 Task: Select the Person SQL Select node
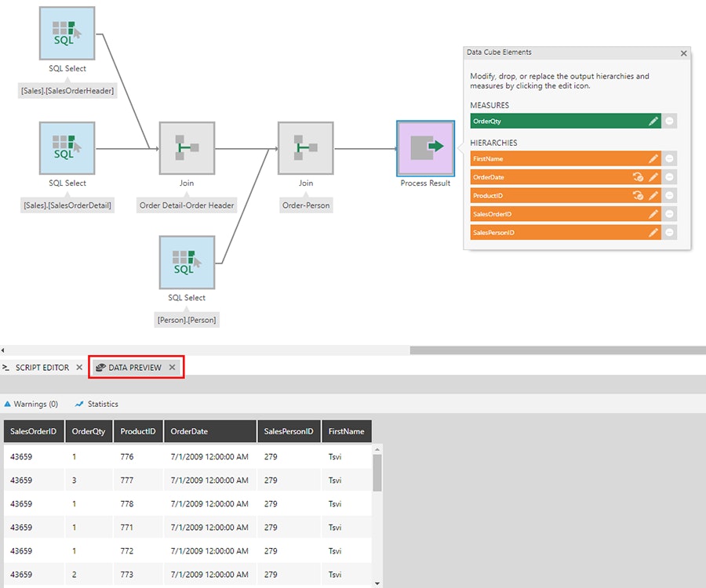pyautogui.click(x=187, y=263)
